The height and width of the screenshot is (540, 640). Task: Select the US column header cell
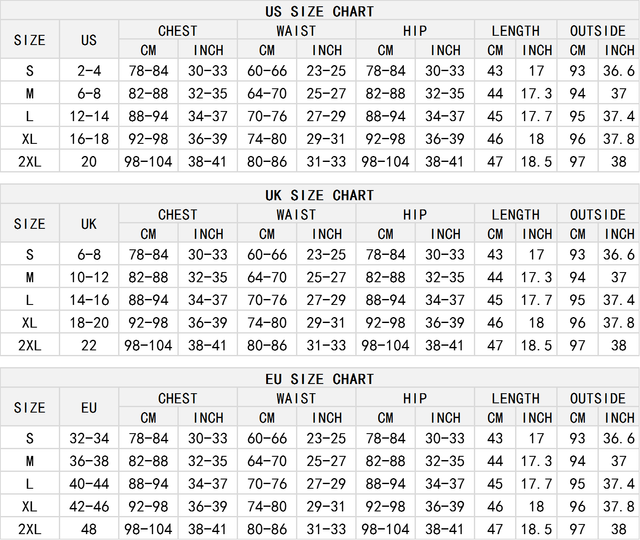point(89,41)
